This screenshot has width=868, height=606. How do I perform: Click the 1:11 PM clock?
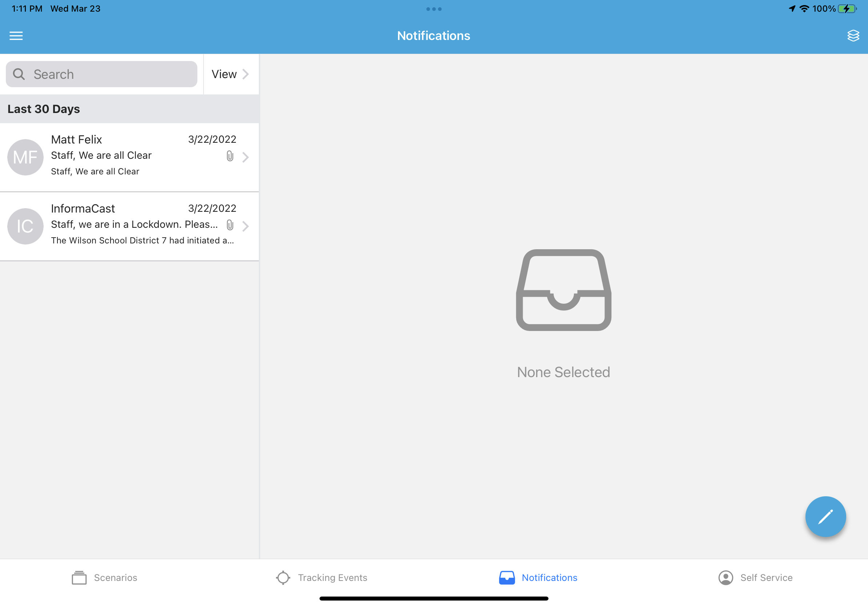(x=27, y=9)
